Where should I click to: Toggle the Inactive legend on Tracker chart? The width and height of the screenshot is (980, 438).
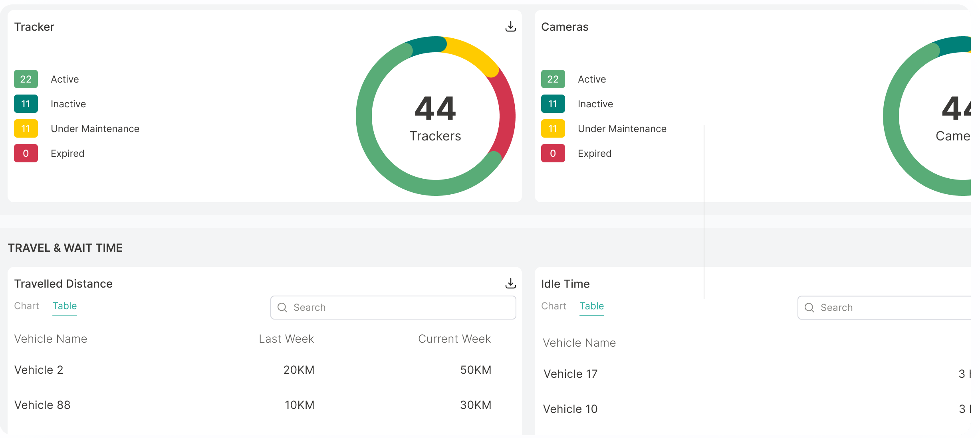tap(68, 104)
